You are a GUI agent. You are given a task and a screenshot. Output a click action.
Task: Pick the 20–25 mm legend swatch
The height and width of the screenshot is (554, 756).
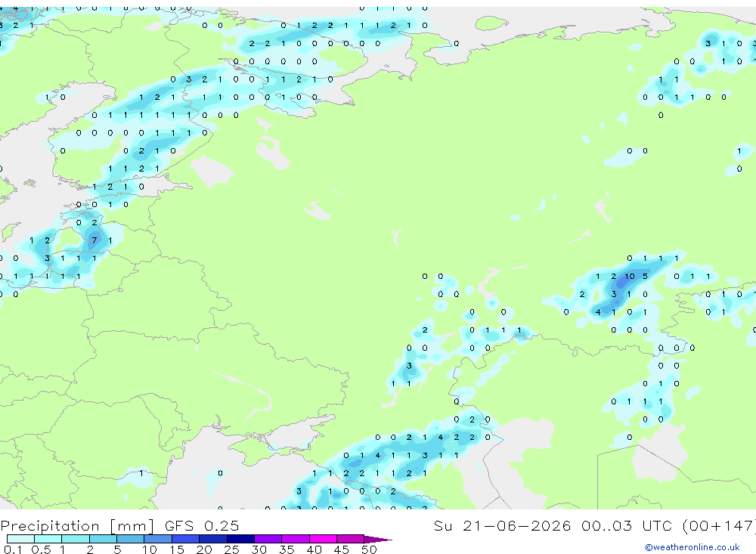(x=213, y=539)
